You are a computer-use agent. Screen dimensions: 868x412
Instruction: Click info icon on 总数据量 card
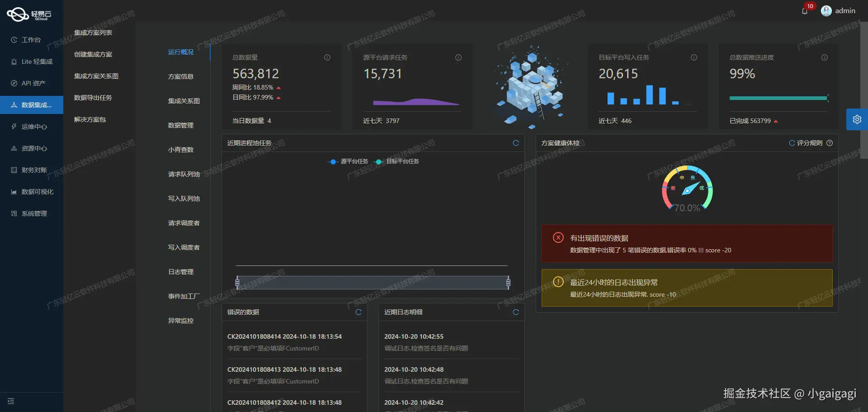coord(327,57)
